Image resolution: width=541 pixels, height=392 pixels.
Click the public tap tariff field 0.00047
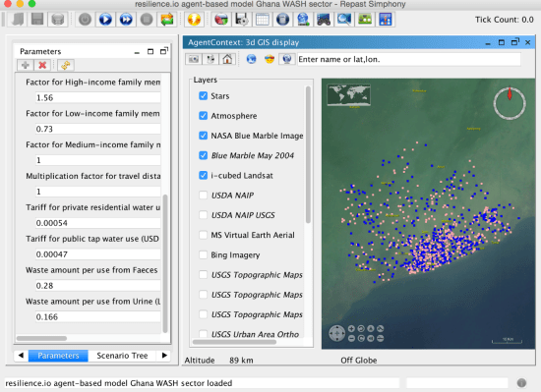[x=98, y=254]
